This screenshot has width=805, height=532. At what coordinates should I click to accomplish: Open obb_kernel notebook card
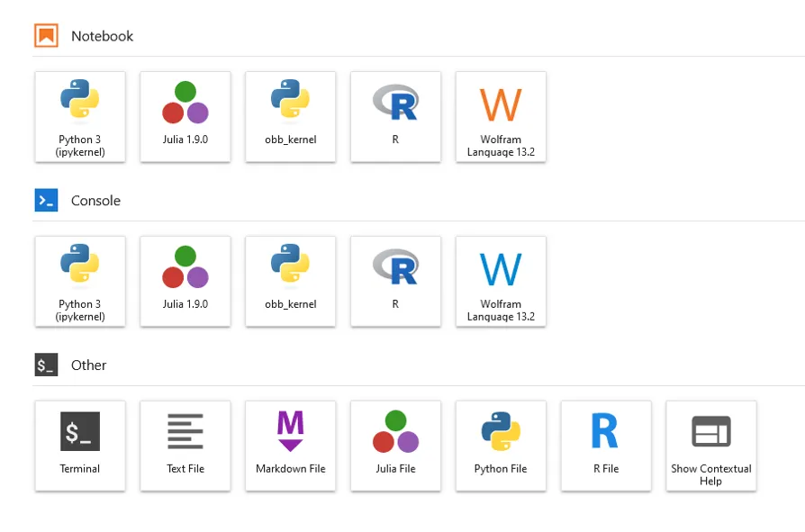[x=291, y=117]
